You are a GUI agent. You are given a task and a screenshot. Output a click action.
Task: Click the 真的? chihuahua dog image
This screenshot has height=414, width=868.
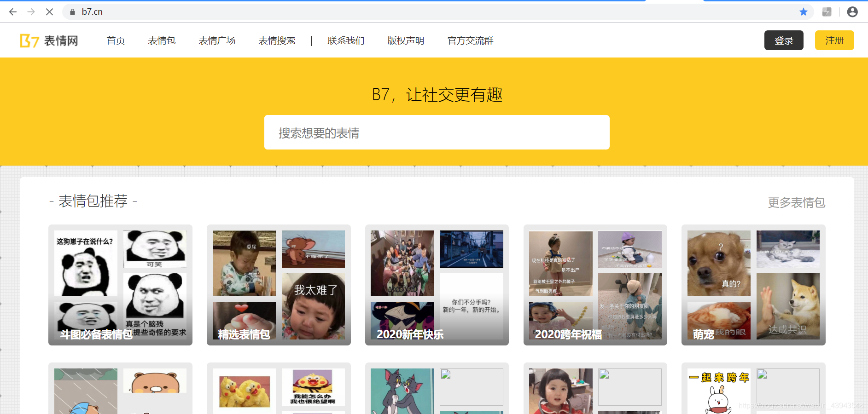(x=719, y=263)
